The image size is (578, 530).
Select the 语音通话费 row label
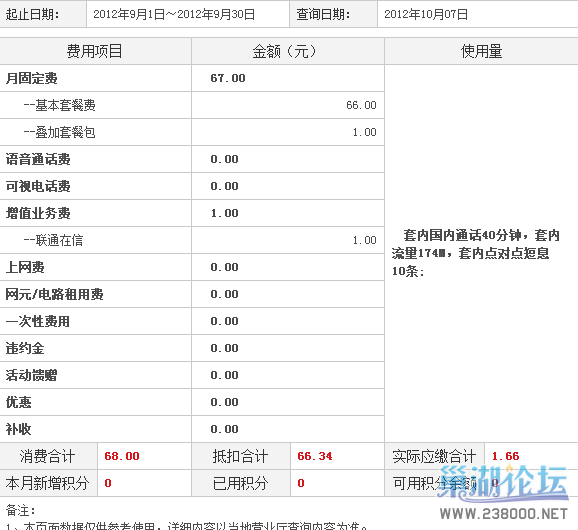(38, 159)
